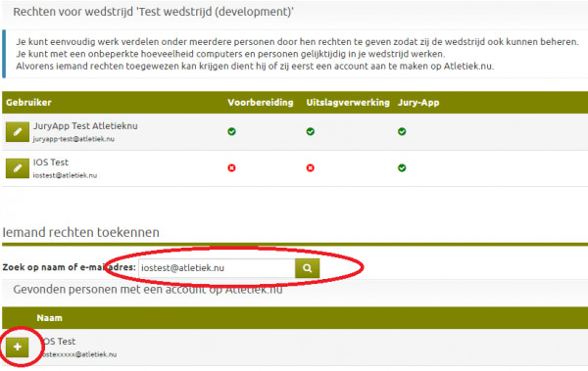Toggle Voorbereiding checkmark for JuryApp Test Atletieknu

231,131
